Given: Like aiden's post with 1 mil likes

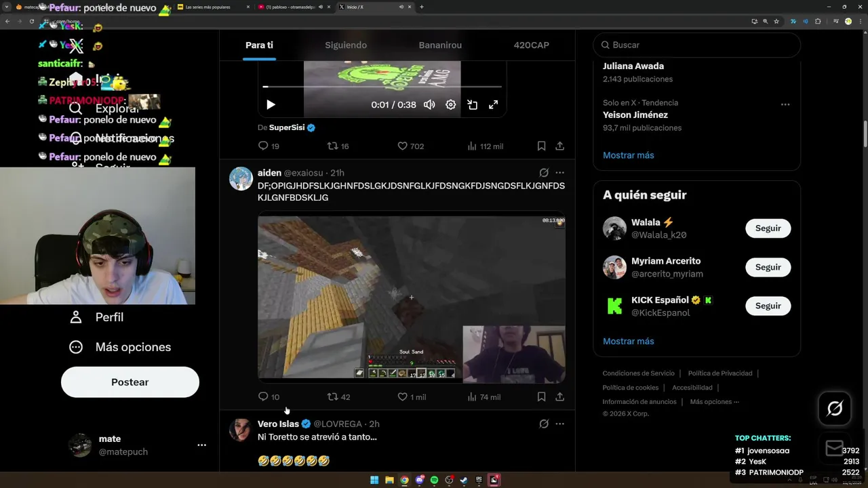Looking at the screenshot, I should tap(412, 396).
